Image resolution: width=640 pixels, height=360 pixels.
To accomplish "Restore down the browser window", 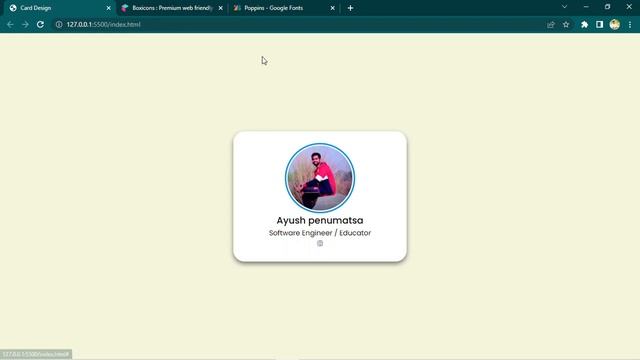I will 607,7.
